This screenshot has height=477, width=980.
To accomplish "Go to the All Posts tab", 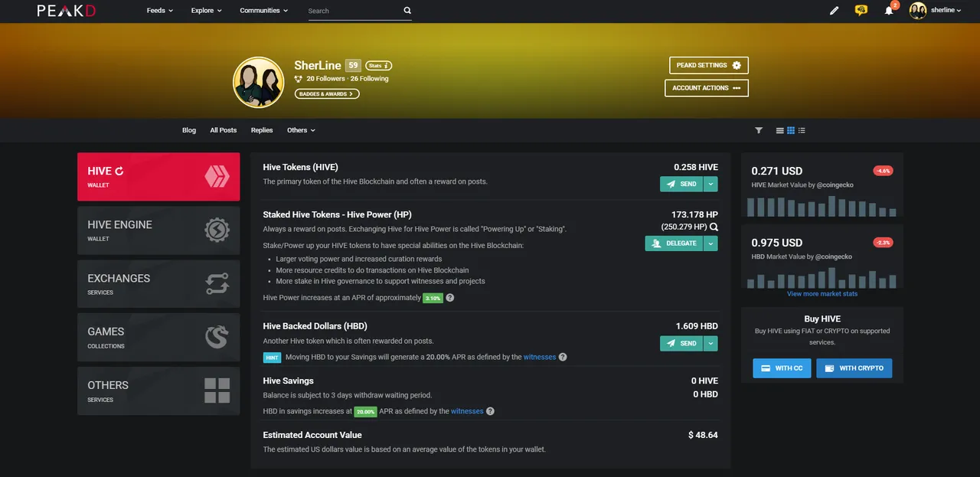I will [224, 130].
